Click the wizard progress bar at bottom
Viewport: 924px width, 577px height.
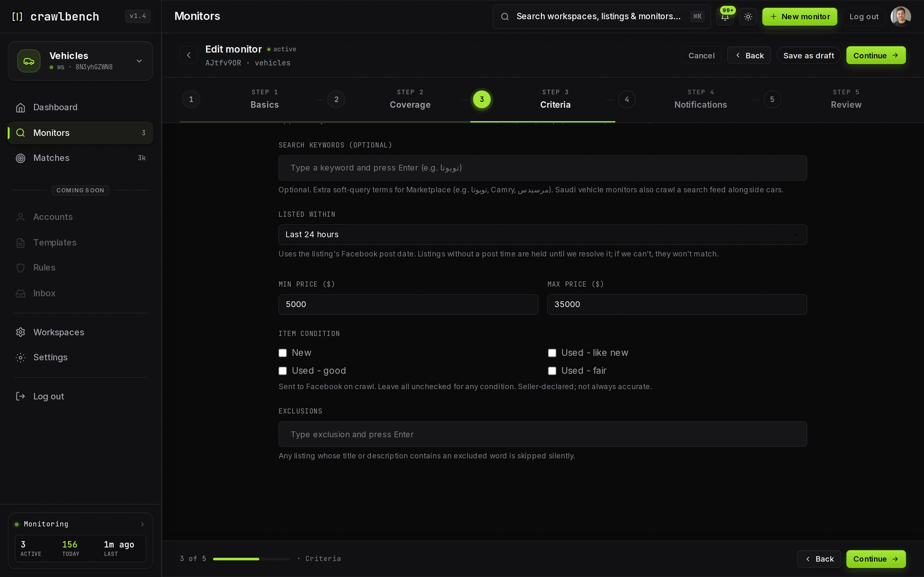click(x=251, y=559)
